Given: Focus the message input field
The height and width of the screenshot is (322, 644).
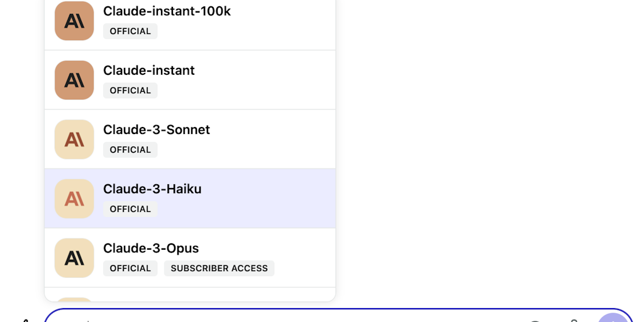Looking at the screenshot, I should click(x=283, y=318).
